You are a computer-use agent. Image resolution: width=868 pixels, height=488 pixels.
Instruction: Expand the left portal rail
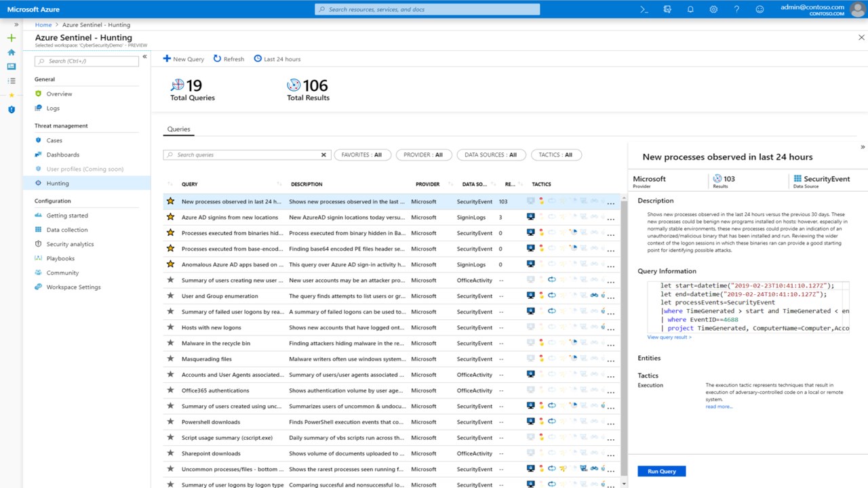pos(16,24)
